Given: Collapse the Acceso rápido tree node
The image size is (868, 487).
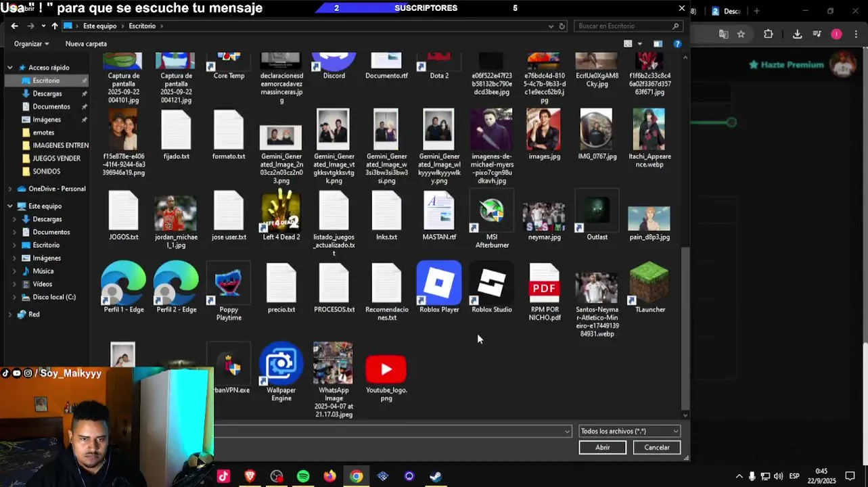Looking at the screenshot, I should (10, 68).
